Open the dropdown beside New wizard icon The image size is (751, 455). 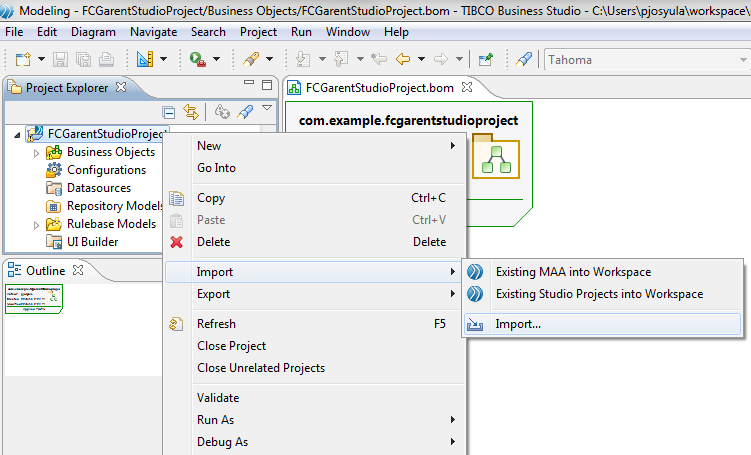[x=41, y=59]
